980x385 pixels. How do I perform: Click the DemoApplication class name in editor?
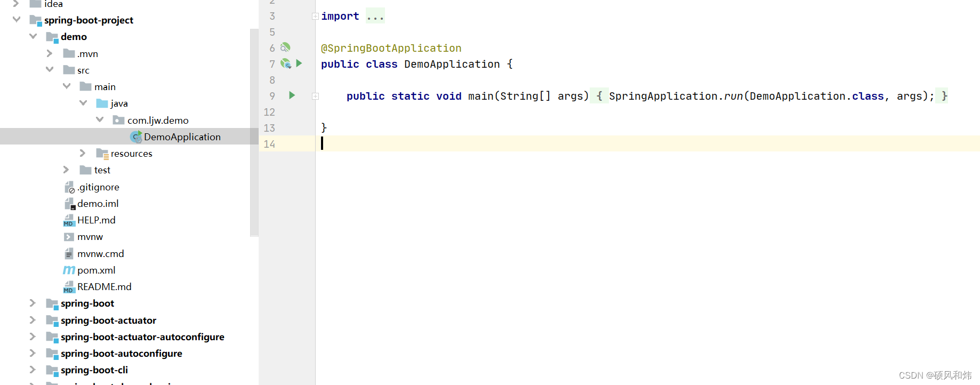point(452,64)
